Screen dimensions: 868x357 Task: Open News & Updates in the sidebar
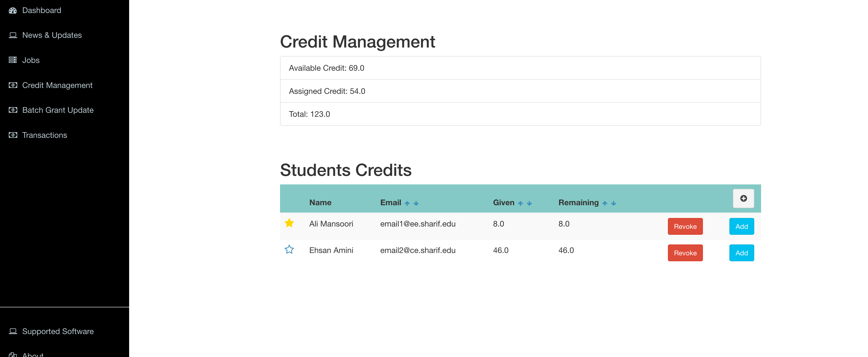pyautogui.click(x=52, y=35)
